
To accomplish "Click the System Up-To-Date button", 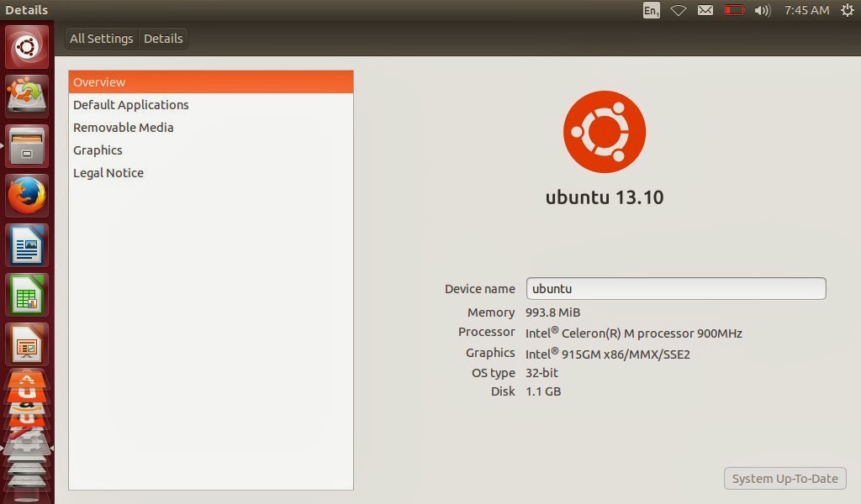I will [784, 478].
